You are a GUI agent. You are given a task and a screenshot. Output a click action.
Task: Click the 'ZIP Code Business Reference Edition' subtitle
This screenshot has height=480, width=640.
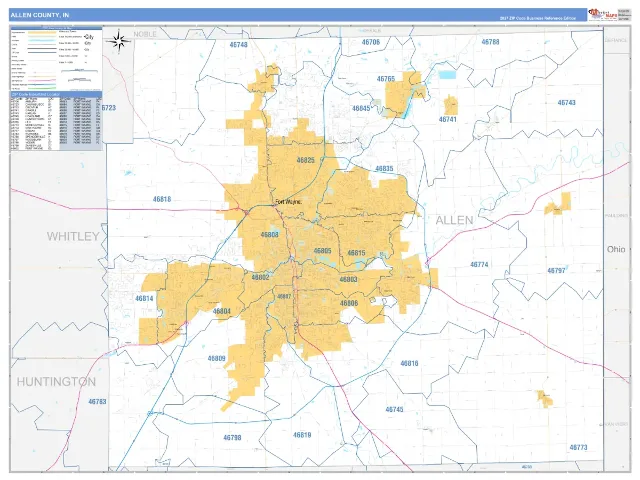tap(538, 18)
